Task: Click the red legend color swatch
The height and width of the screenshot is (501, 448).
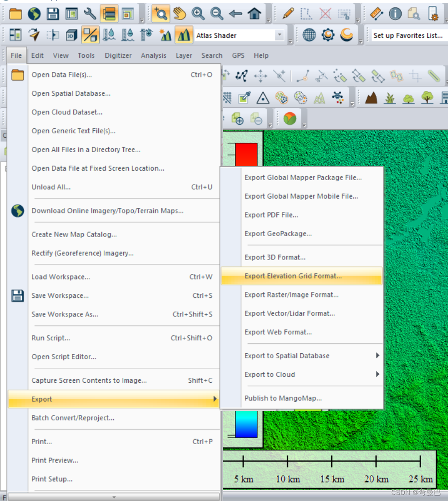Action: (246, 155)
